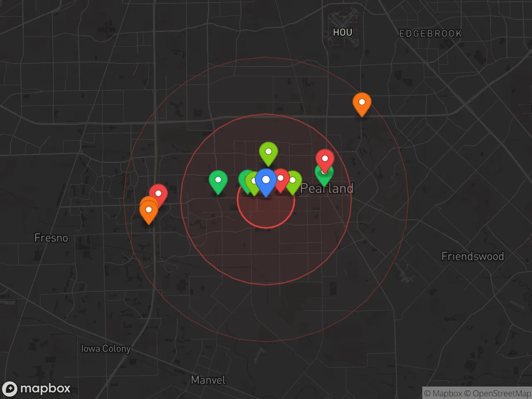Select the Iowa Colony label
This screenshot has width=532, height=399.
pos(106,348)
